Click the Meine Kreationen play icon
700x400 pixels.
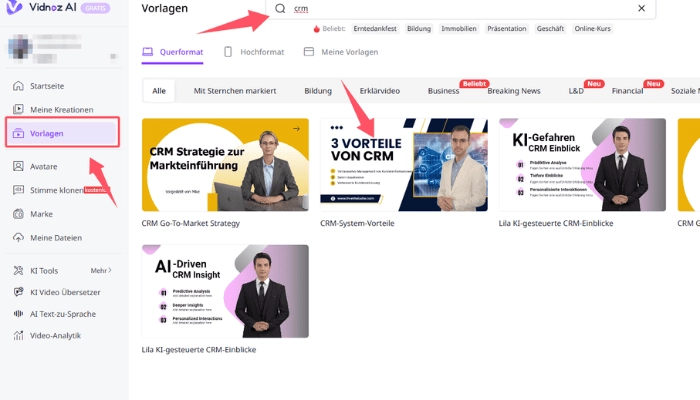[x=18, y=109]
